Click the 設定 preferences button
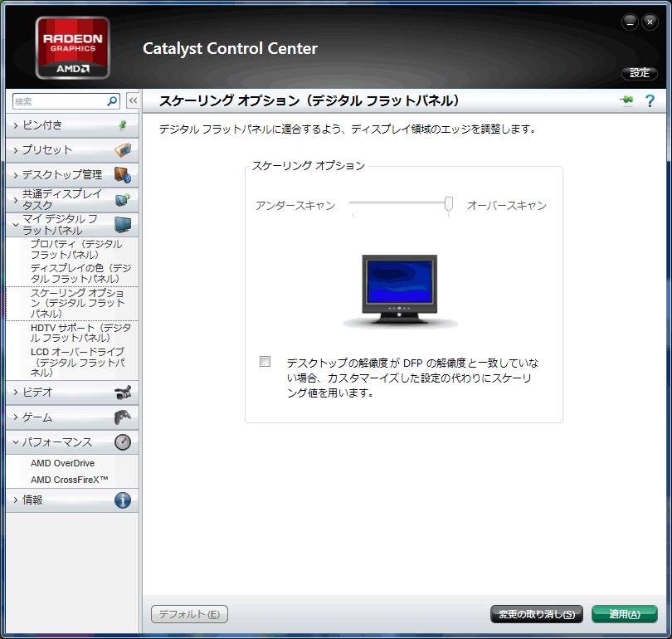This screenshot has height=639, width=672. [640, 73]
